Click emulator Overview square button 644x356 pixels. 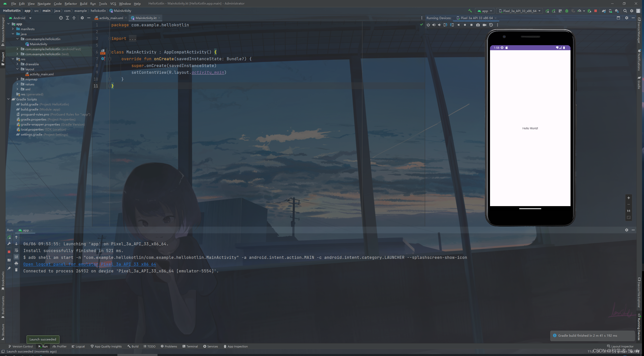coord(471,25)
